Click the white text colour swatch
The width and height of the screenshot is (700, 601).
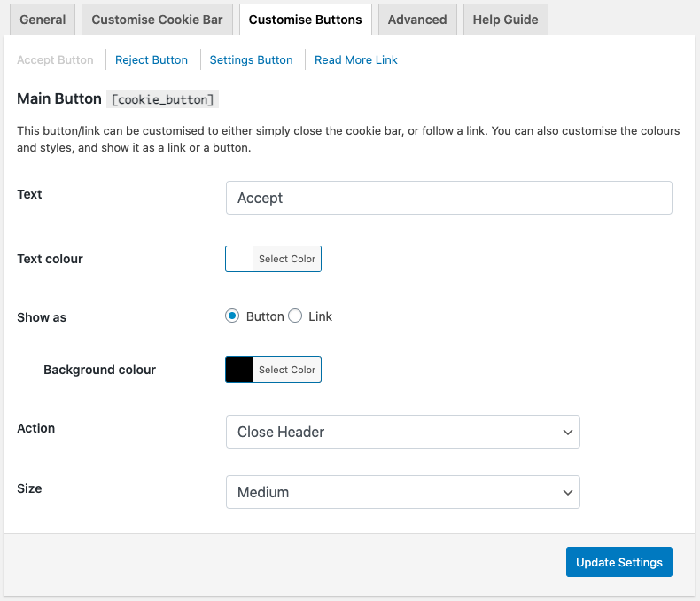click(239, 259)
